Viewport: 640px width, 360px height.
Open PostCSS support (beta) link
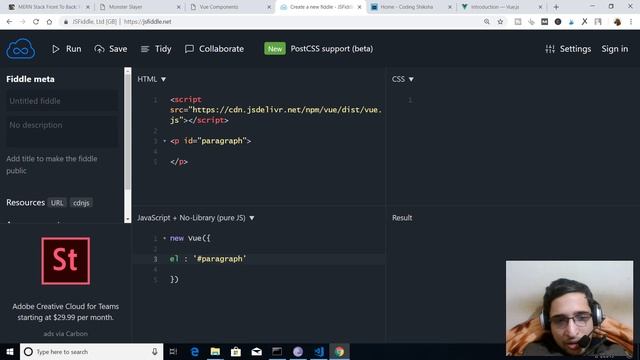(x=331, y=49)
